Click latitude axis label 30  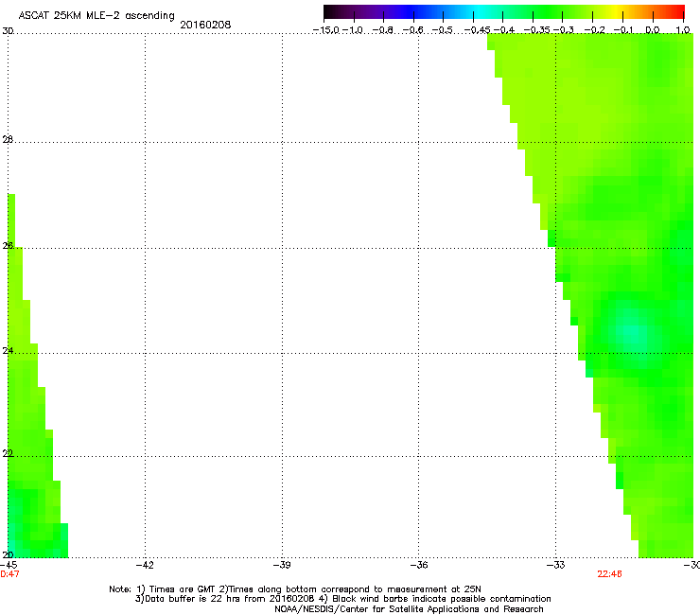click(x=8, y=31)
